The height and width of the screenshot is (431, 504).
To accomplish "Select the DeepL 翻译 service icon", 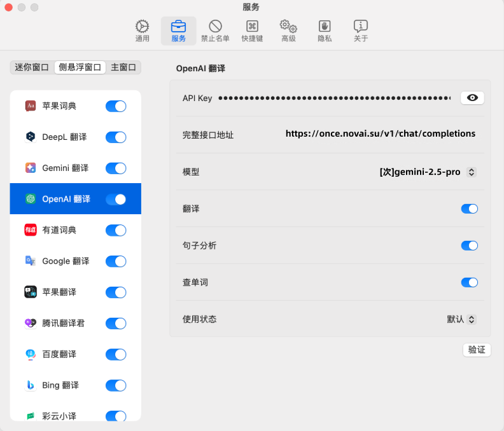I will pos(31,137).
